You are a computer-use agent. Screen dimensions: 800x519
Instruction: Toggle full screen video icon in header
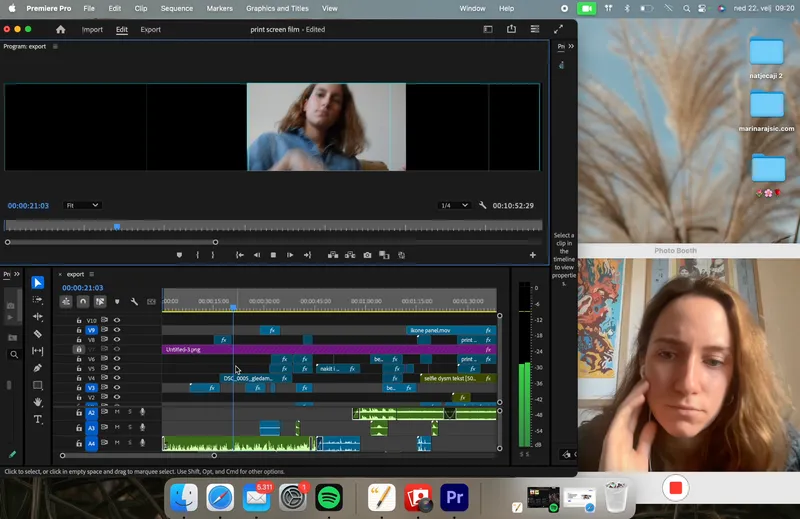pyautogui.click(x=558, y=29)
